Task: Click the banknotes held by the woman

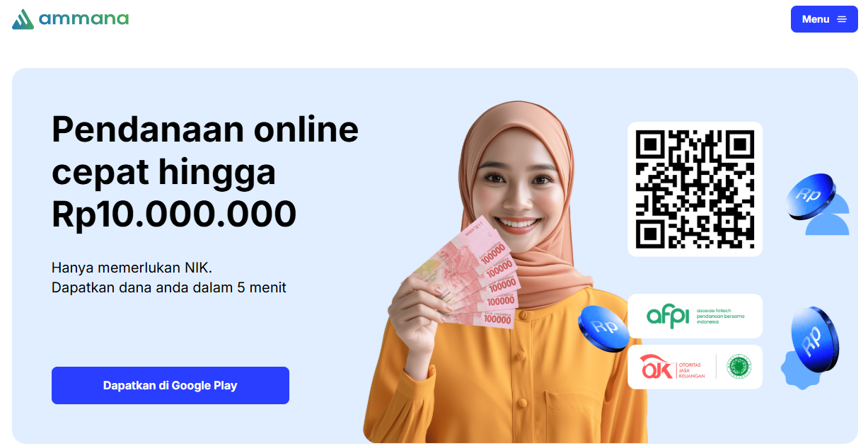Action: pyautogui.click(x=473, y=276)
